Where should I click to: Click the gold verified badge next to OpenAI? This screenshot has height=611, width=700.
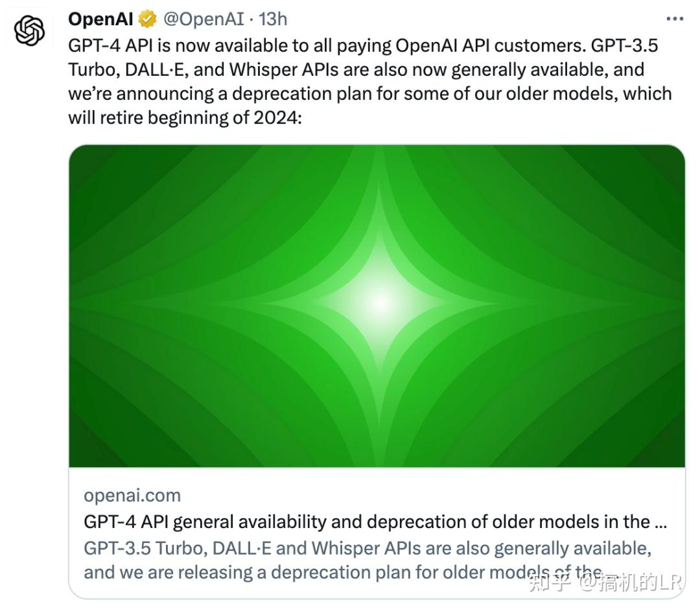coord(145,19)
